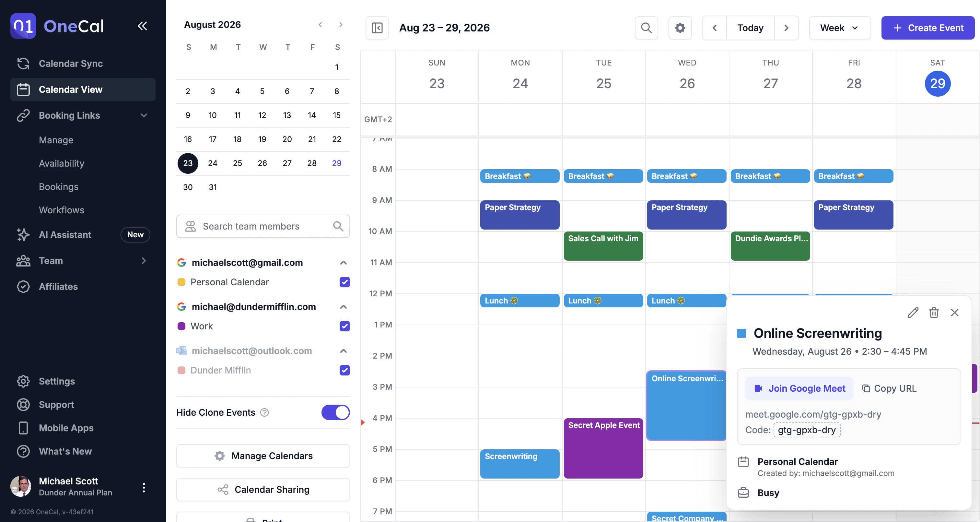Collapse michaelscott@outlook.com calendar list
Screen dimensions: 980x522
[343, 351]
